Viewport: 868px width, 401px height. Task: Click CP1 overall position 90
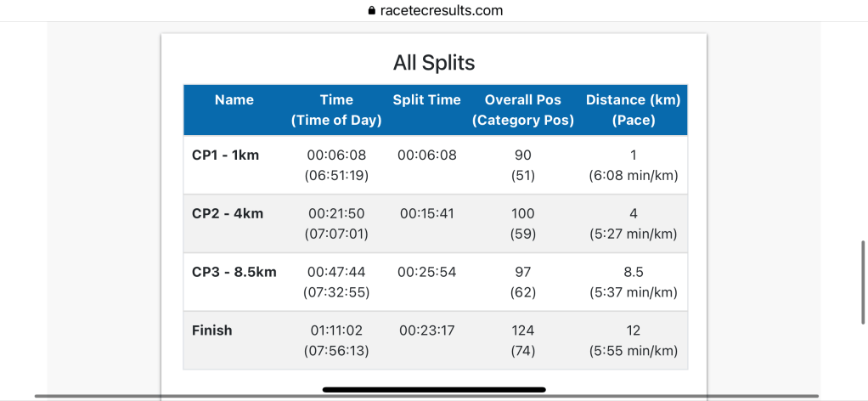point(523,155)
